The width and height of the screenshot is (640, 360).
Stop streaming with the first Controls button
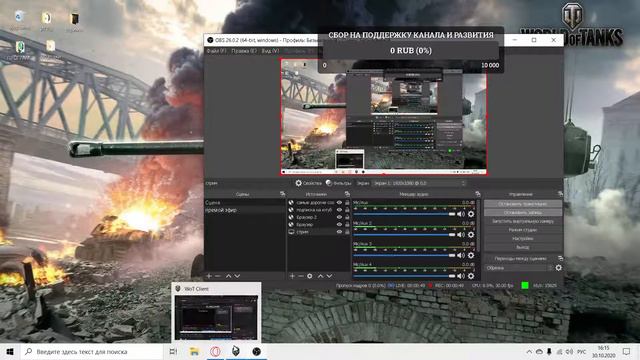(522, 204)
